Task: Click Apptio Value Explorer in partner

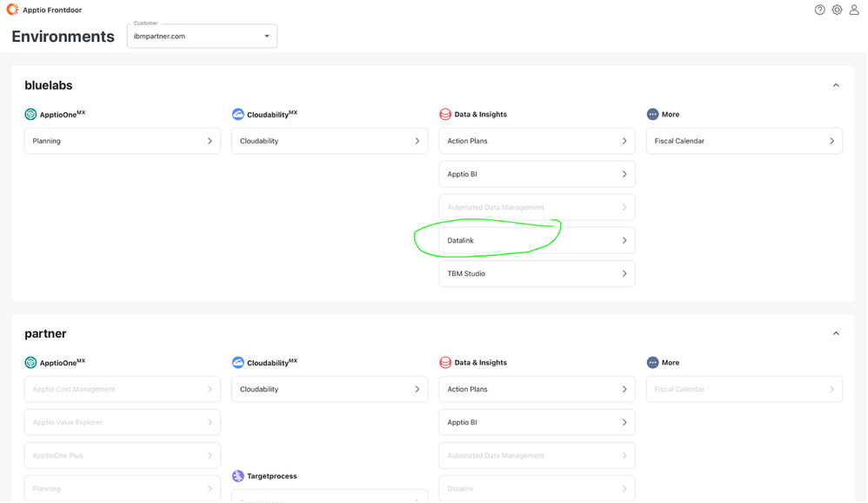Action: 123,422
